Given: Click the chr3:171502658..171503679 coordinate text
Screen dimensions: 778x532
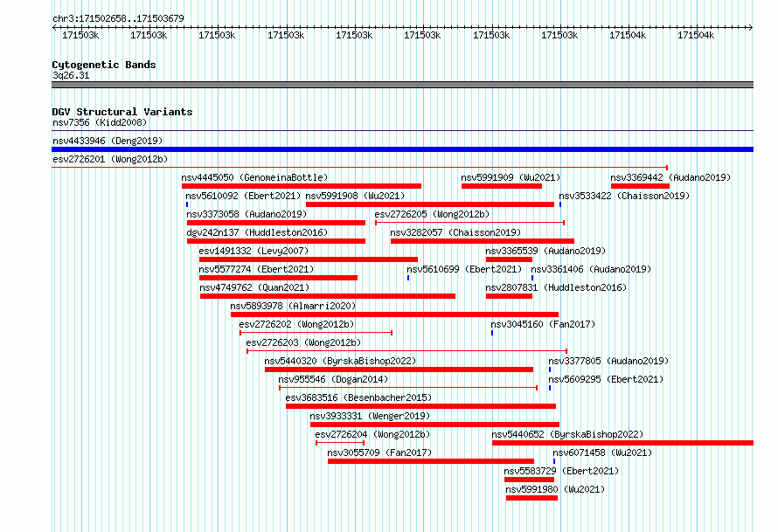Looking at the screenshot, I should point(118,18).
